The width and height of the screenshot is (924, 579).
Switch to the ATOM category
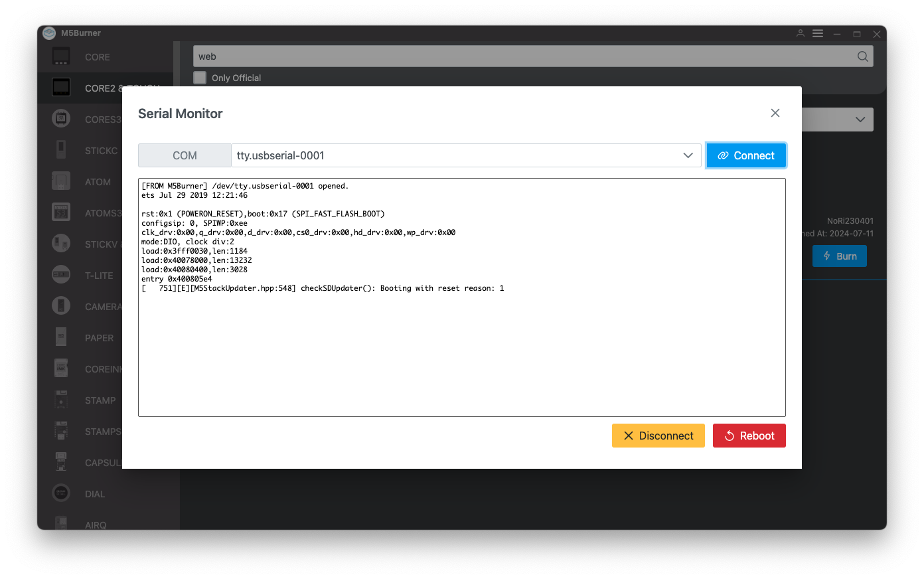pos(98,182)
